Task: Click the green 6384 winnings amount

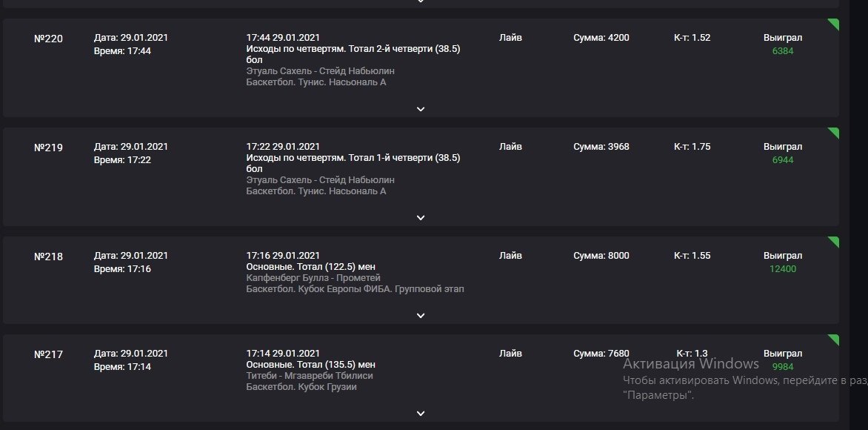Action: click(x=783, y=51)
